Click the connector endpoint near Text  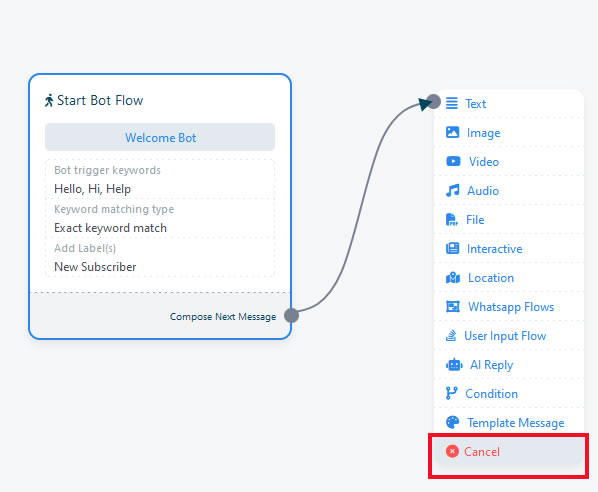pos(434,101)
